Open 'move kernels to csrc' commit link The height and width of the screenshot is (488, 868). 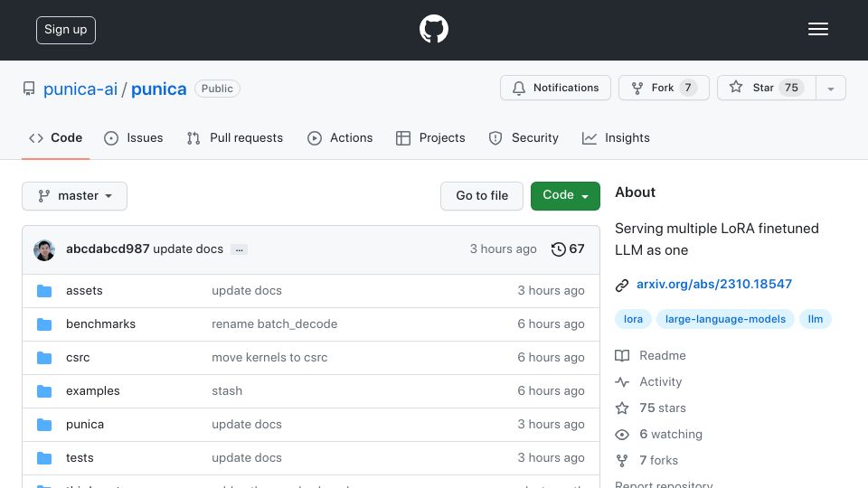[269, 358]
